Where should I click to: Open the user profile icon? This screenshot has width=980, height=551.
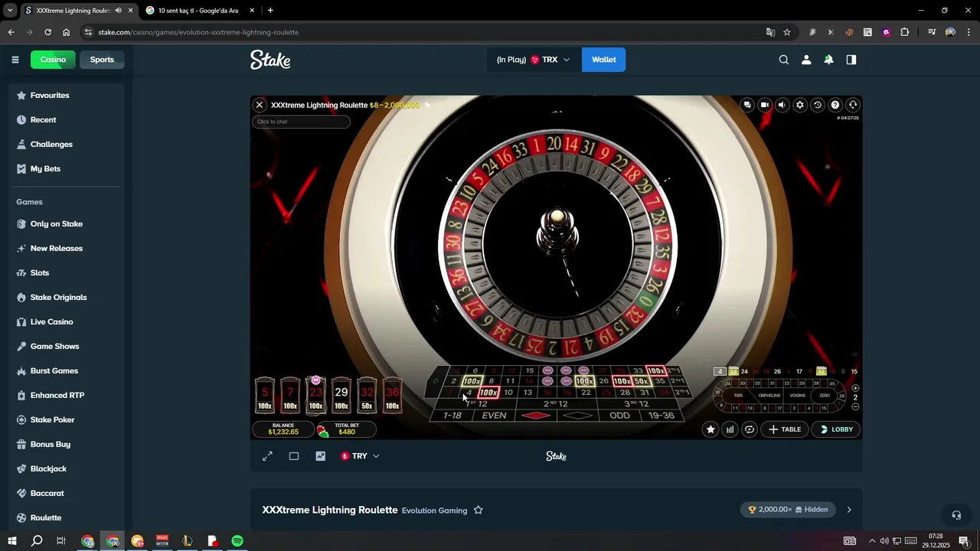click(806, 60)
